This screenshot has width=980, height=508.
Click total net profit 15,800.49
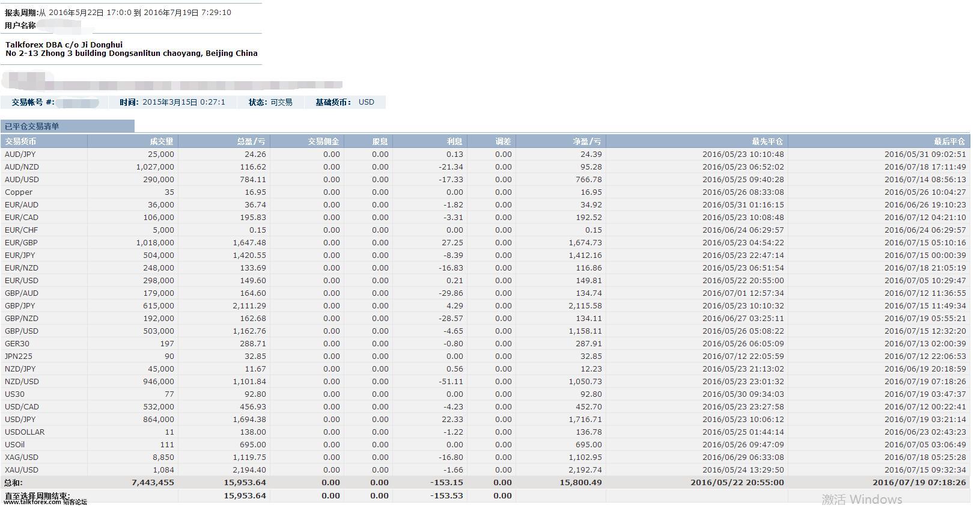pyautogui.click(x=581, y=483)
